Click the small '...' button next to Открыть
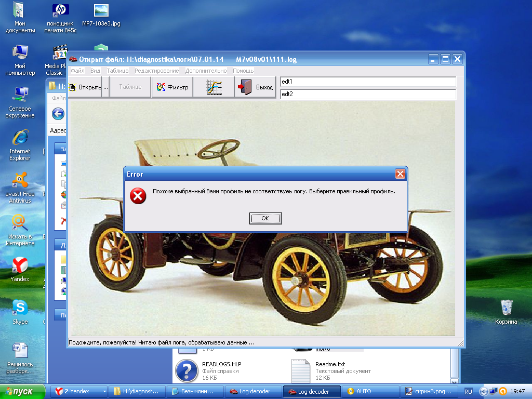 pos(105,87)
